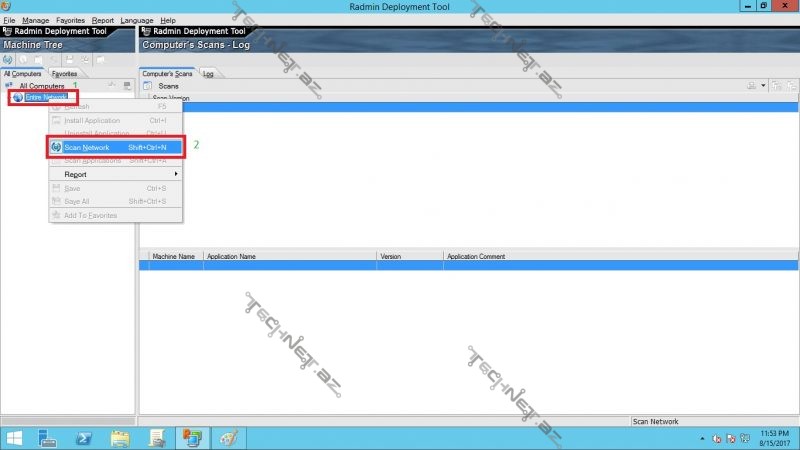This screenshot has height=450, width=800.
Task: Open the Help menu
Action: [168, 20]
